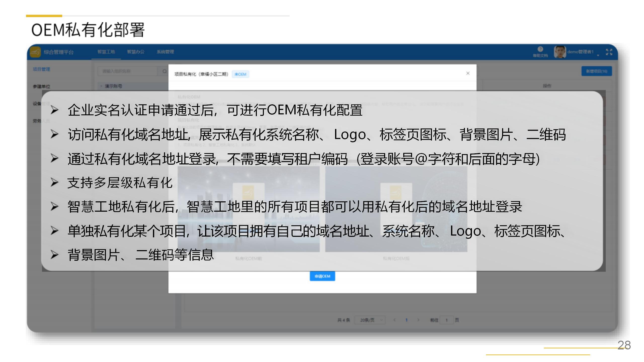Click the 综合管理平台 platform name
The image size is (644, 362).
59,52
